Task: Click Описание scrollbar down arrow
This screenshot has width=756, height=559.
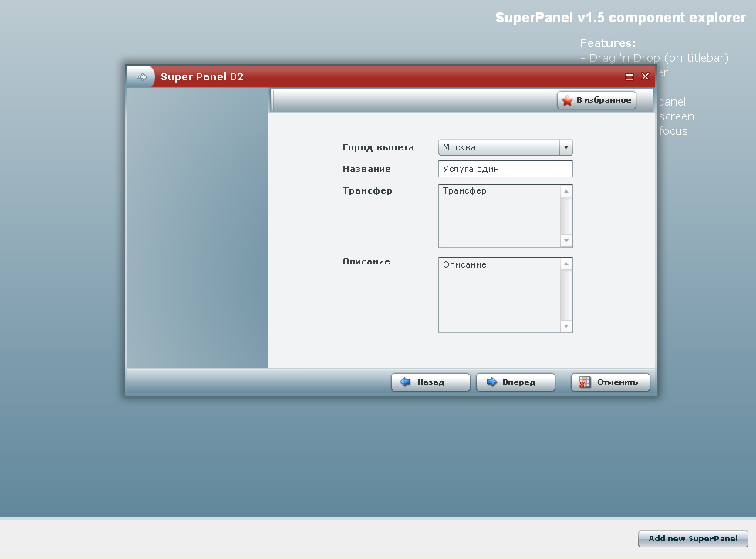Action: [566, 326]
